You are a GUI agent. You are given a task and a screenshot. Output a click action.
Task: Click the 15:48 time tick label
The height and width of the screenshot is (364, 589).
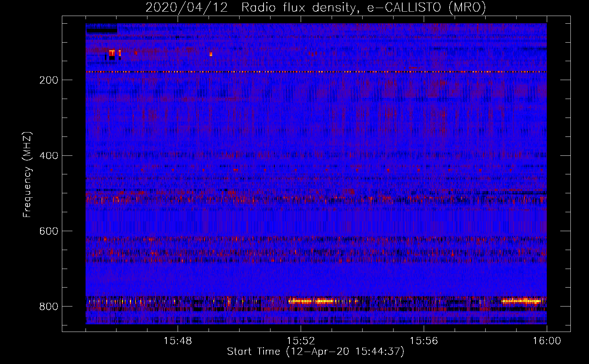[x=178, y=341]
